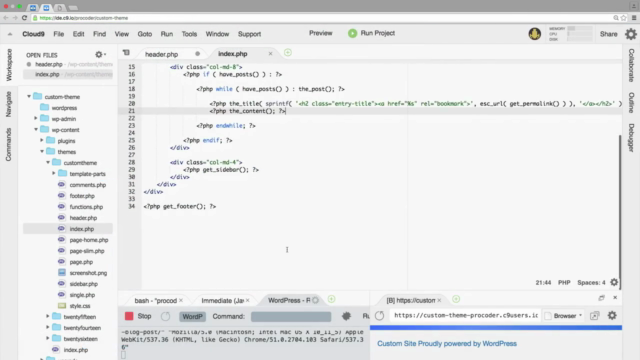
Task: Open the Cloud9 preferences gear icon
Action: 631,34
